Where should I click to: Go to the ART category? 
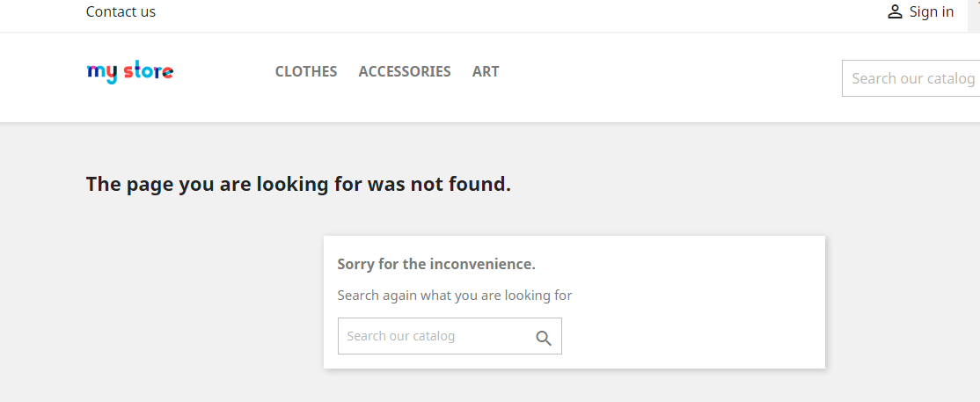point(486,72)
